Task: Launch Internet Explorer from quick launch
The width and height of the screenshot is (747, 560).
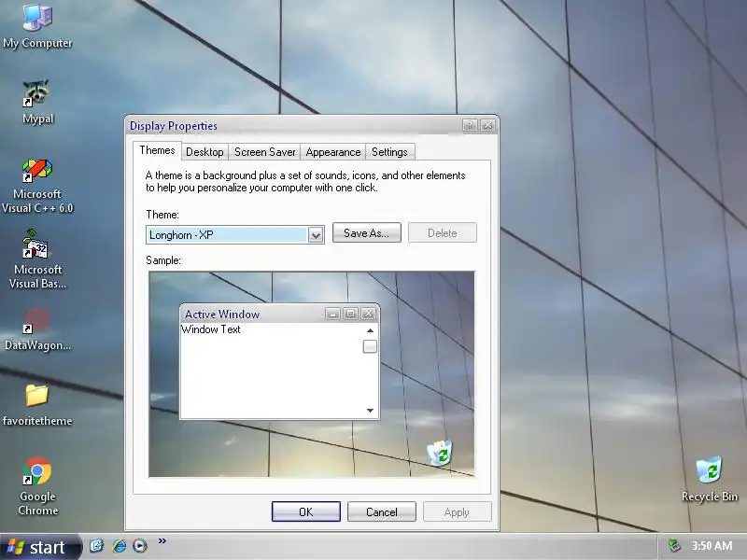Action: click(x=120, y=545)
